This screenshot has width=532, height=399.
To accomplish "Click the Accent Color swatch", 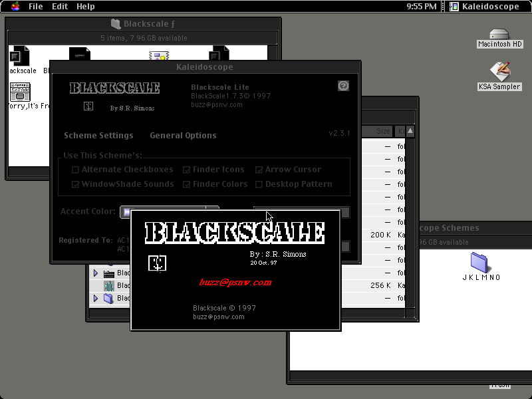I will click(x=127, y=212).
